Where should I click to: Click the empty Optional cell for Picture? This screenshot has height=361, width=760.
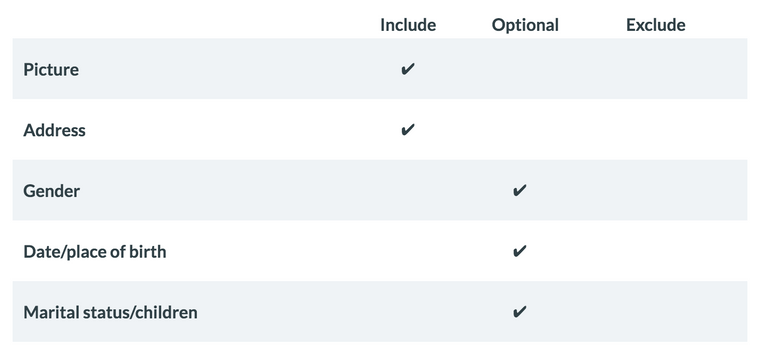click(x=525, y=69)
